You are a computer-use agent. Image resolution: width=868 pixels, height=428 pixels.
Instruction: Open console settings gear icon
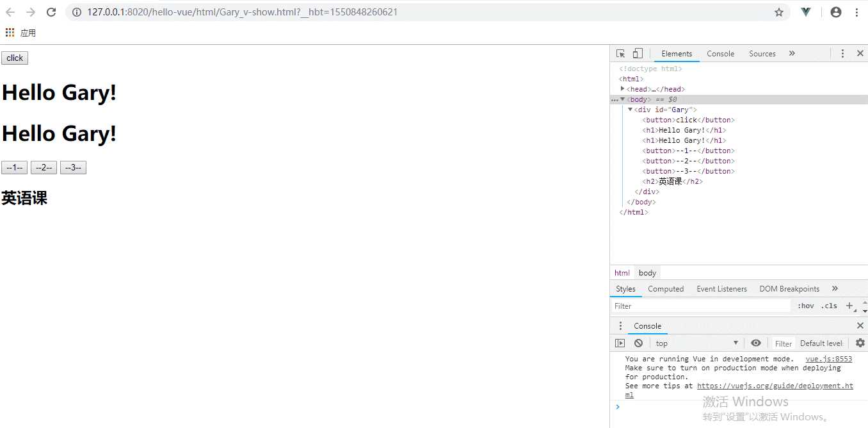pos(860,343)
